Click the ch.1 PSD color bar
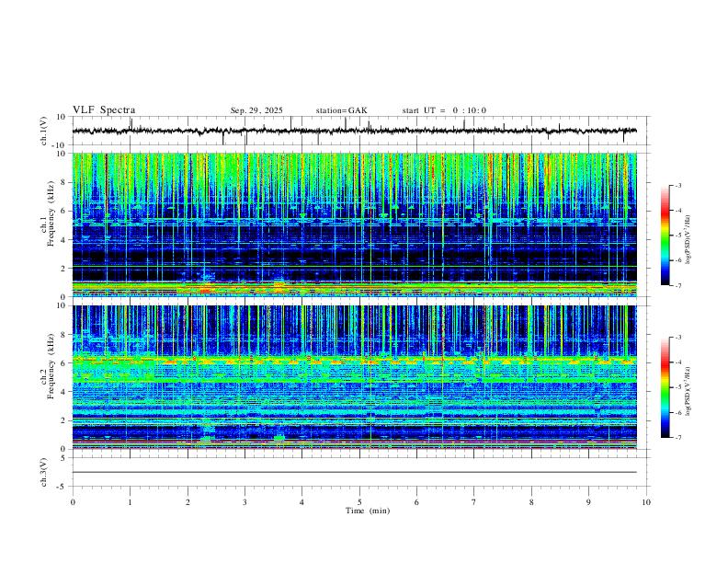This screenshot has width=728, height=563. [x=665, y=236]
